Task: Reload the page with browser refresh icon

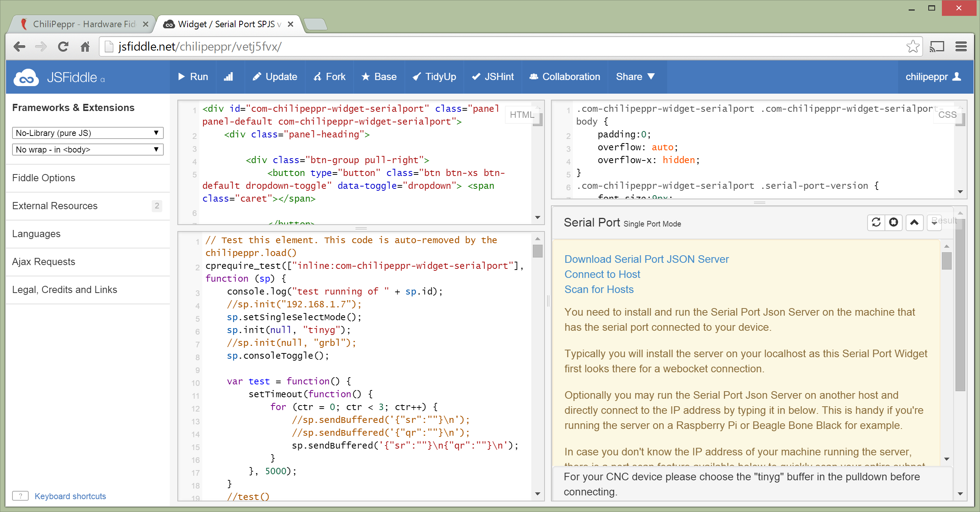Action: [x=63, y=47]
